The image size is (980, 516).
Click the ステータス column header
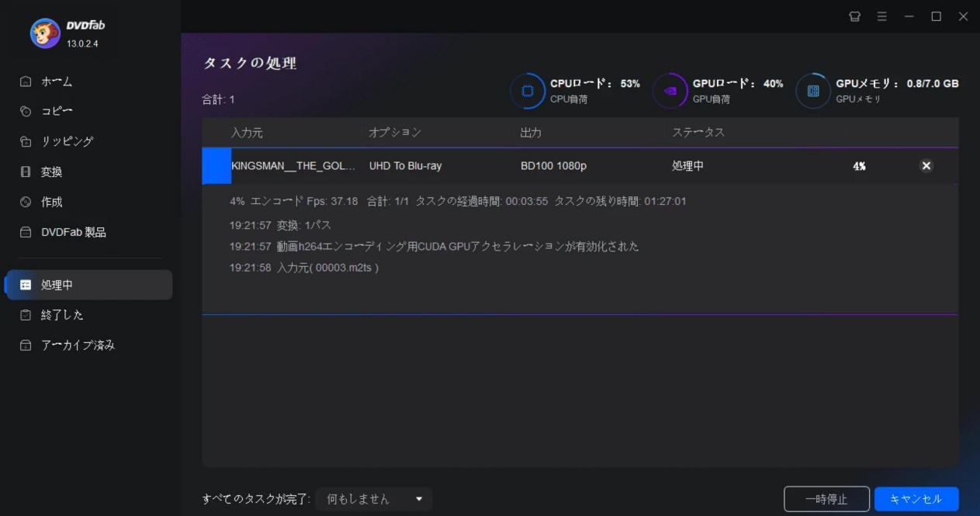click(x=698, y=133)
